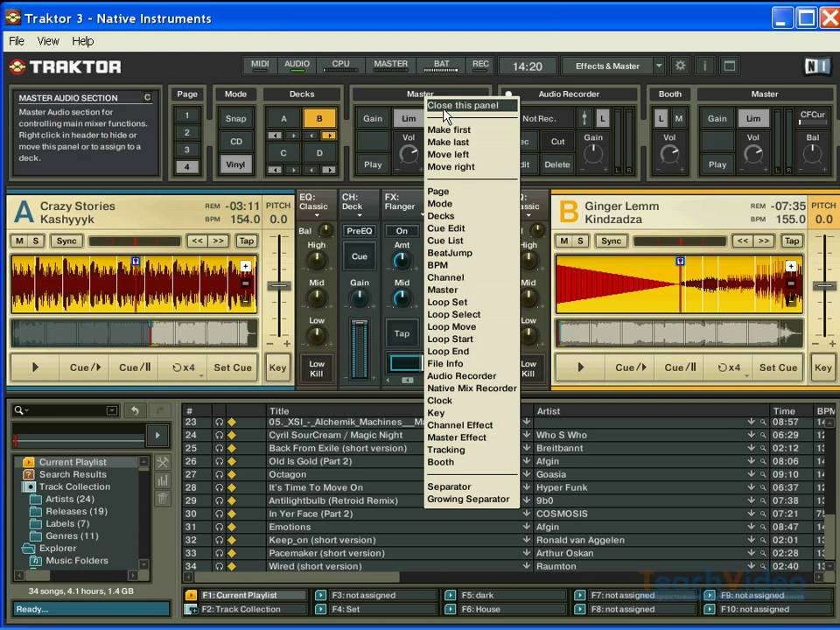Click F1 Current Playlist favorite icon

tap(191, 595)
